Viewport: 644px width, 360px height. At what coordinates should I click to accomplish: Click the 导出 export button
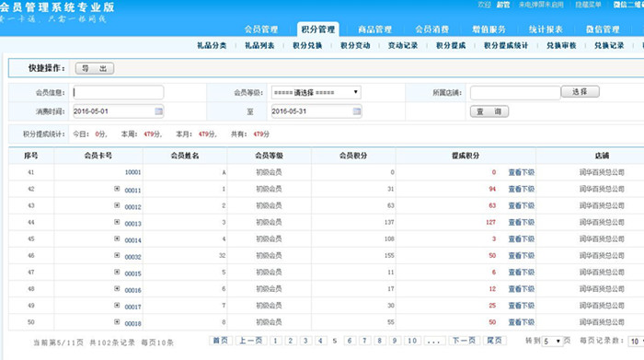[95, 69]
